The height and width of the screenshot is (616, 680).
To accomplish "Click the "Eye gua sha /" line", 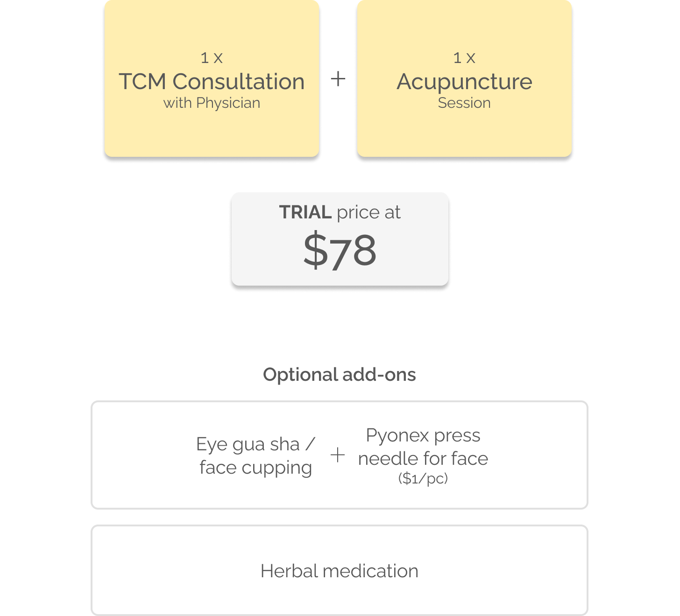I will click(255, 444).
